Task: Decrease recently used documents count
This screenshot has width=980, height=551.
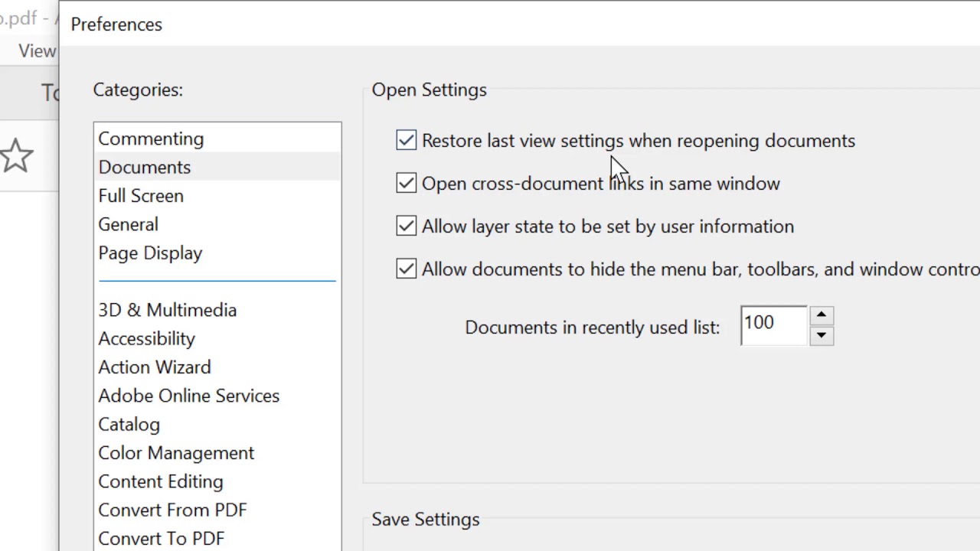Action: pos(822,335)
